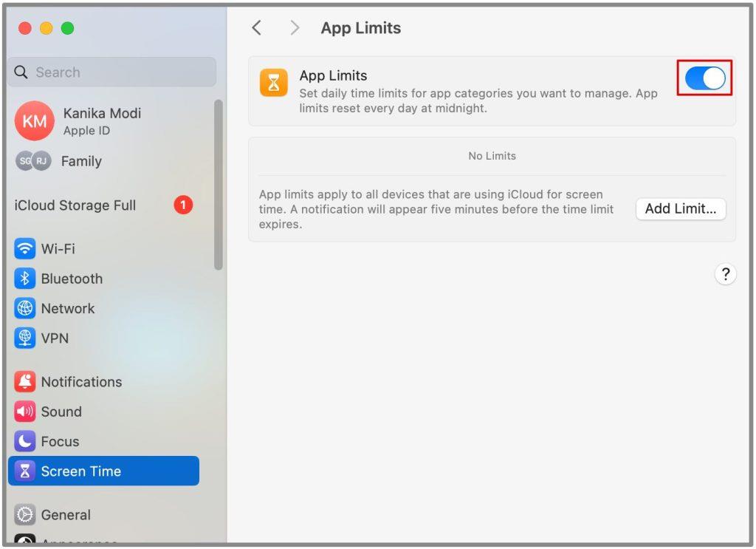Click the KM Apple ID avatar

[x=34, y=121]
